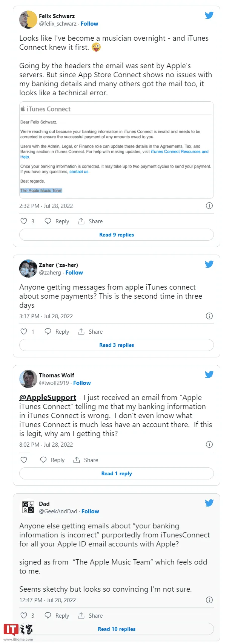Viewport: 232px width, 644px height.
Task: Like Felix Schwarz's tweet with heart icon
Action: (24, 221)
